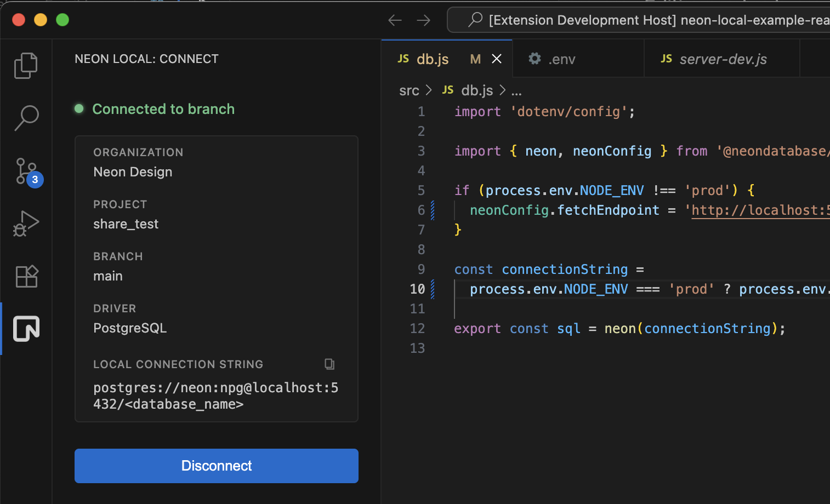Click the green connection status dot
This screenshot has height=504, width=830.
79,108
